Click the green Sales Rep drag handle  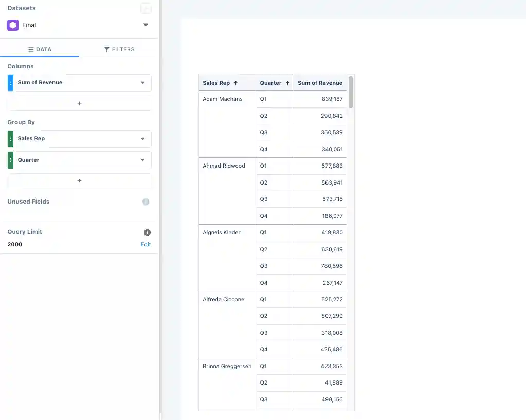tap(11, 139)
